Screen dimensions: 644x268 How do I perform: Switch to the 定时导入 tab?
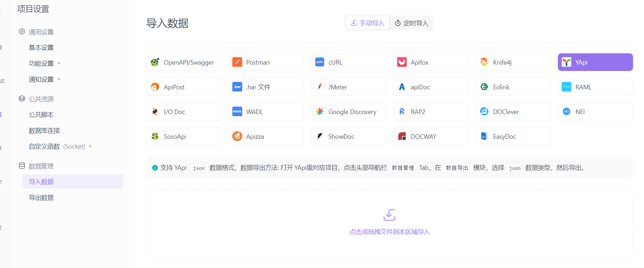[x=411, y=23]
